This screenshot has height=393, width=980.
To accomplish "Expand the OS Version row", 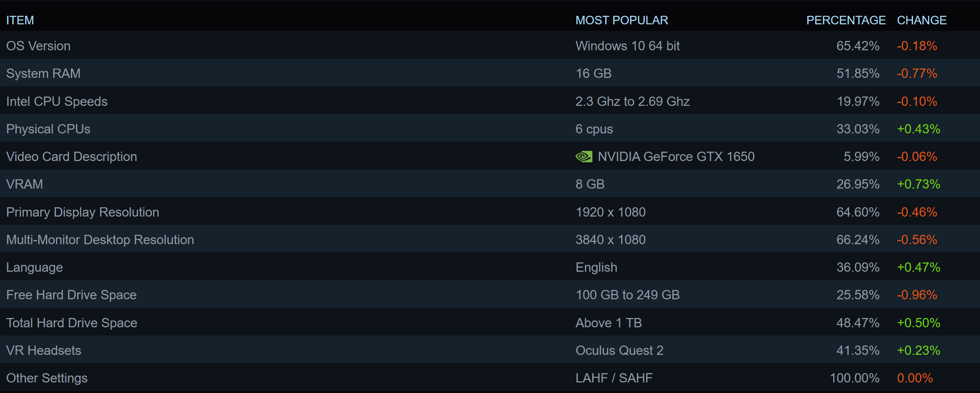I will click(39, 46).
